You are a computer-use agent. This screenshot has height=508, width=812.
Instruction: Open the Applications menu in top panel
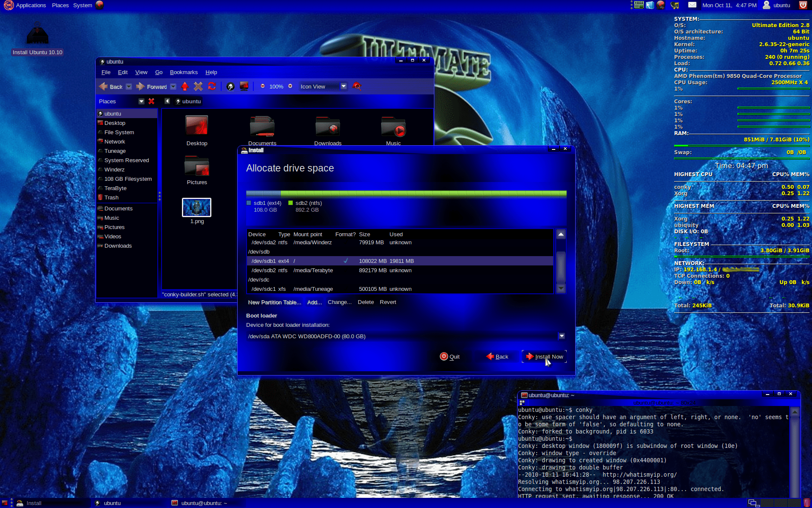(30, 5)
